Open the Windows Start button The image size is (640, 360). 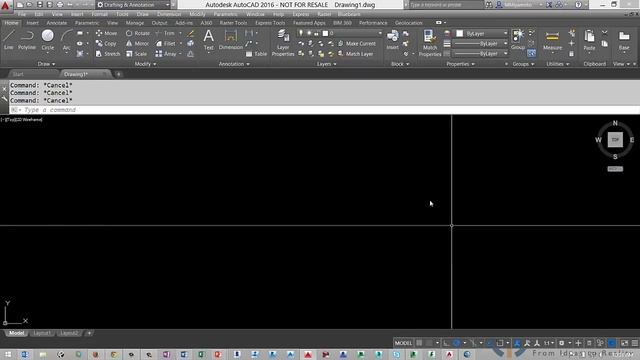(x=8, y=354)
